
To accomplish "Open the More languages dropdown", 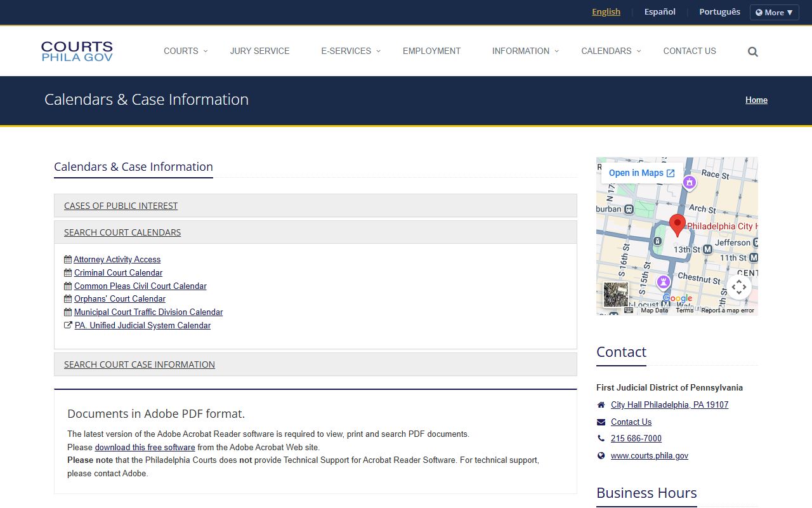I will tap(774, 12).
